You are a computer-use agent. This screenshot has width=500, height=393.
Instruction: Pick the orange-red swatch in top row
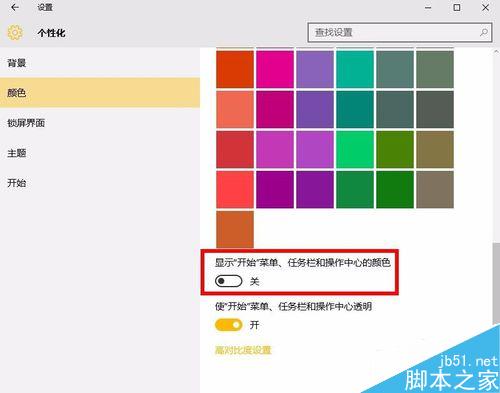click(235, 69)
